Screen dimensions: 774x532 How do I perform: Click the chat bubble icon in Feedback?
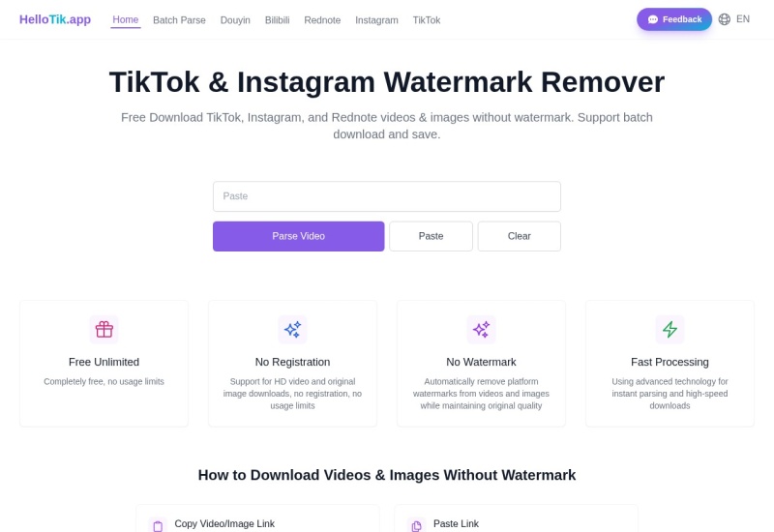click(x=653, y=19)
